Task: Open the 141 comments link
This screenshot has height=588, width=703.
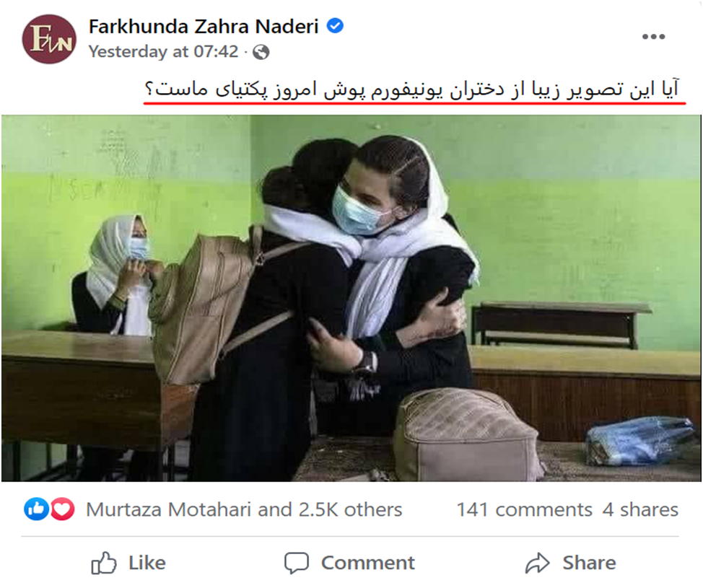Action: point(524,509)
